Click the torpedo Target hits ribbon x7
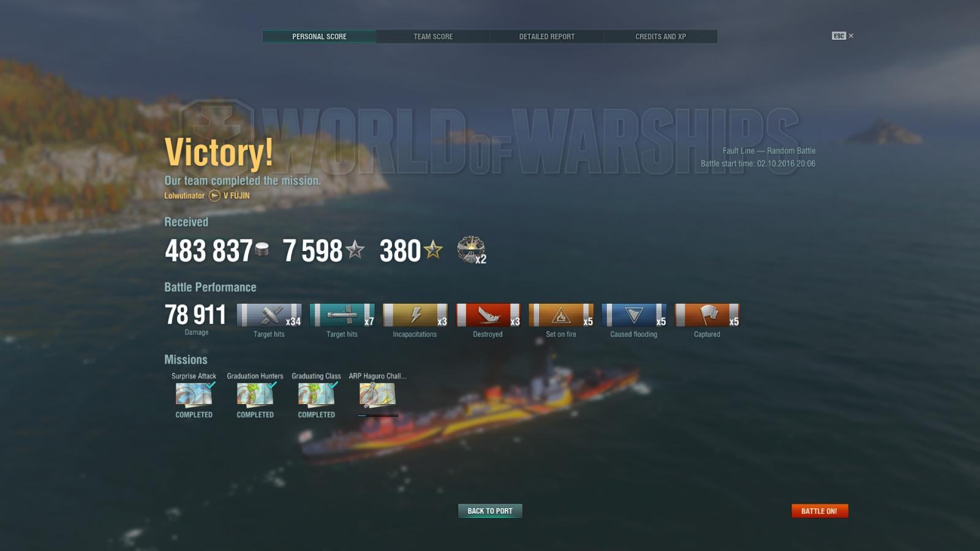Viewport: 980px width, 551px height. [342, 315]
